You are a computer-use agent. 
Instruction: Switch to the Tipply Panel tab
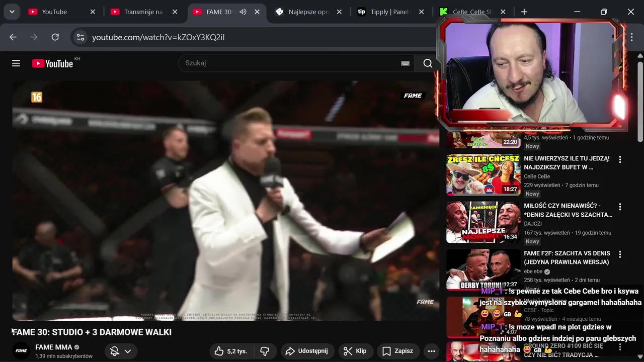click(391, 12)
